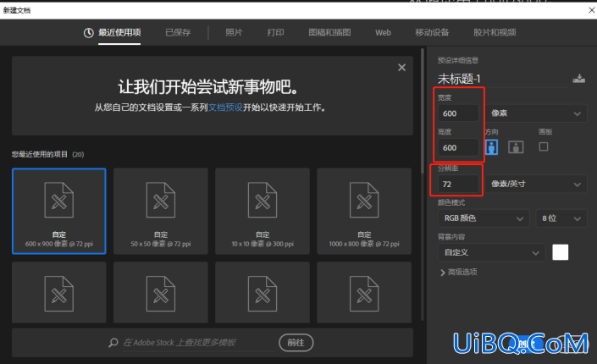This screenshot has width=597, height=364.
Task: Expand 高级选项 advanced options
Action: click(x=459, y=273)
